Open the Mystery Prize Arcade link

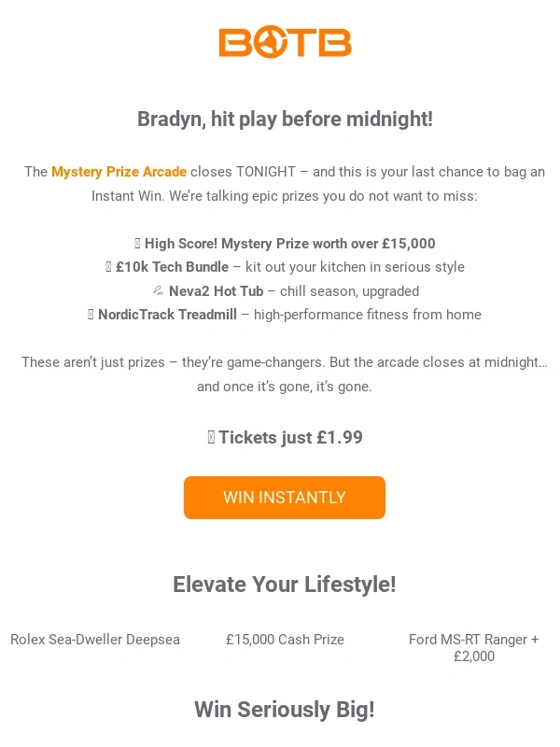tap(119, 172)
